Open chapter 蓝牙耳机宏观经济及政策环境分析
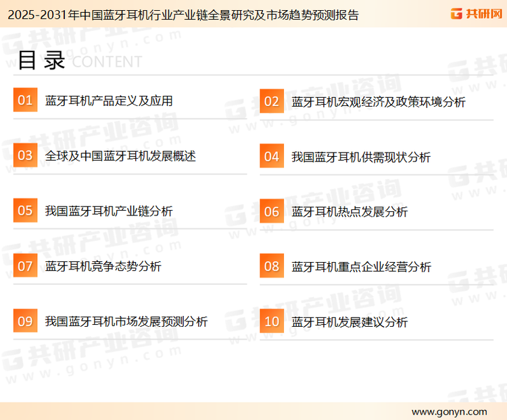The width and height of the screenshot is (507, 420). pyautogui.click(x=379, y=102)
